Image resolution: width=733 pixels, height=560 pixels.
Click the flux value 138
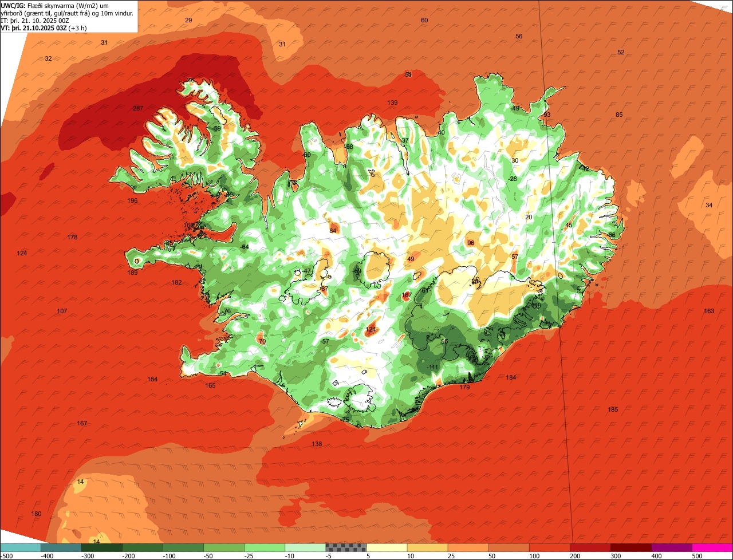click(317, 444)
